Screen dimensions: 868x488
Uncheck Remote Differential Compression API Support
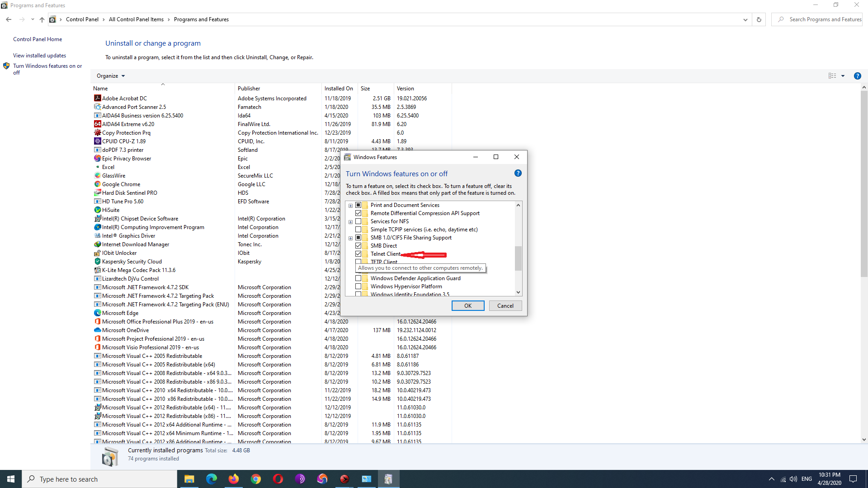pos(359,213)
